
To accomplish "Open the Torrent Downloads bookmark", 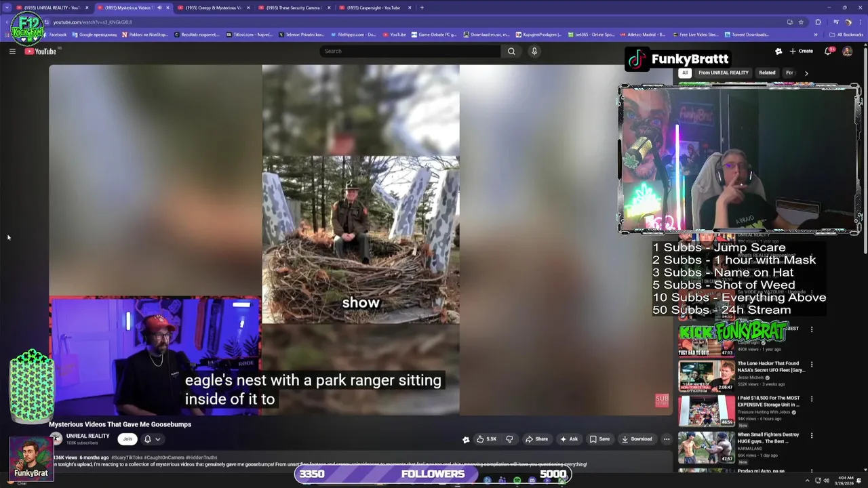I will (x=747, y=35).
